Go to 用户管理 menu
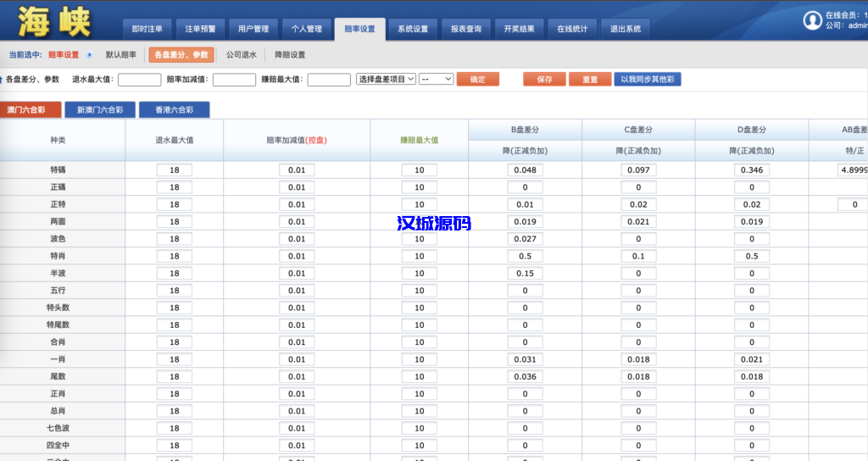 tap(253, 30)
